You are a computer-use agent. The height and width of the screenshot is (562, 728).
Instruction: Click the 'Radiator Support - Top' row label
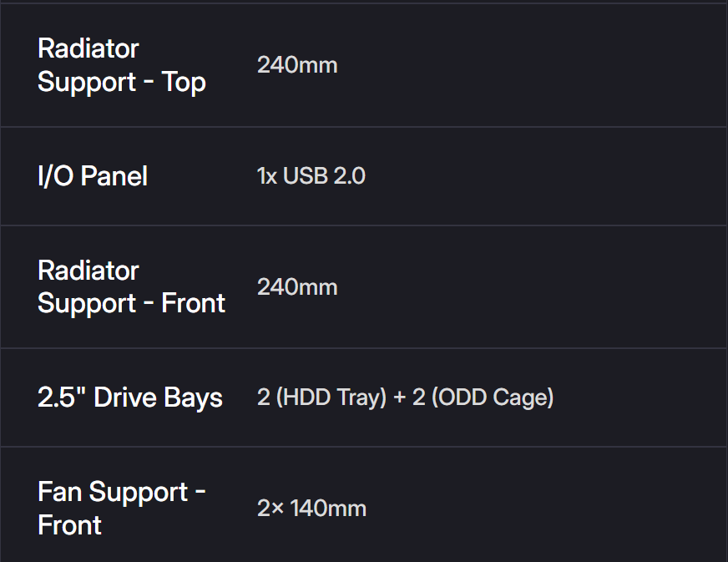(121, 65)
